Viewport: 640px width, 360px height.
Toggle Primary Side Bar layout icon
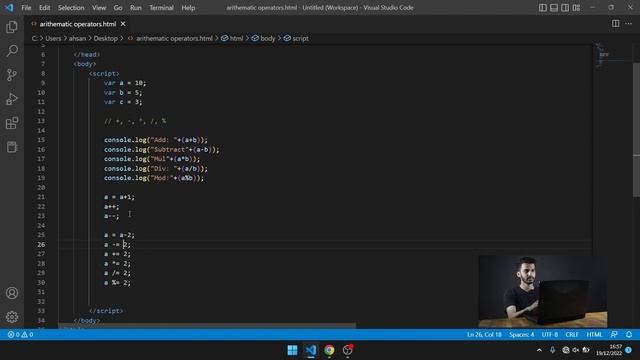[542, 8]
